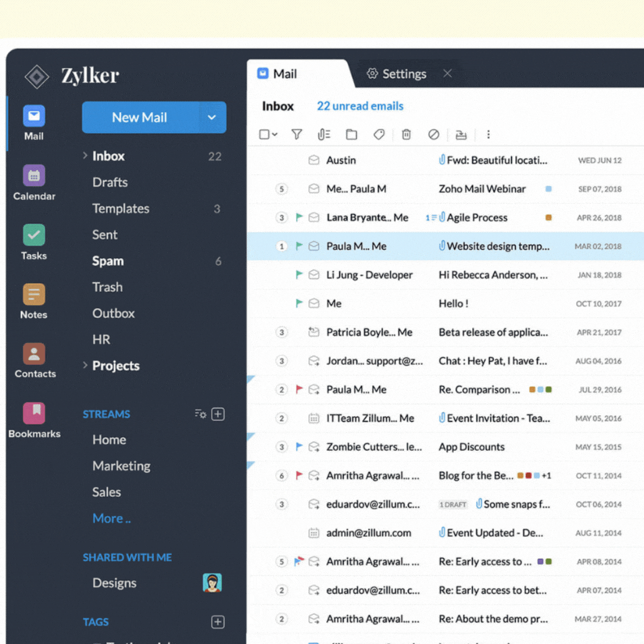Click the move to folder icon
The image size is (644, 644).
(x=352, y=134)
